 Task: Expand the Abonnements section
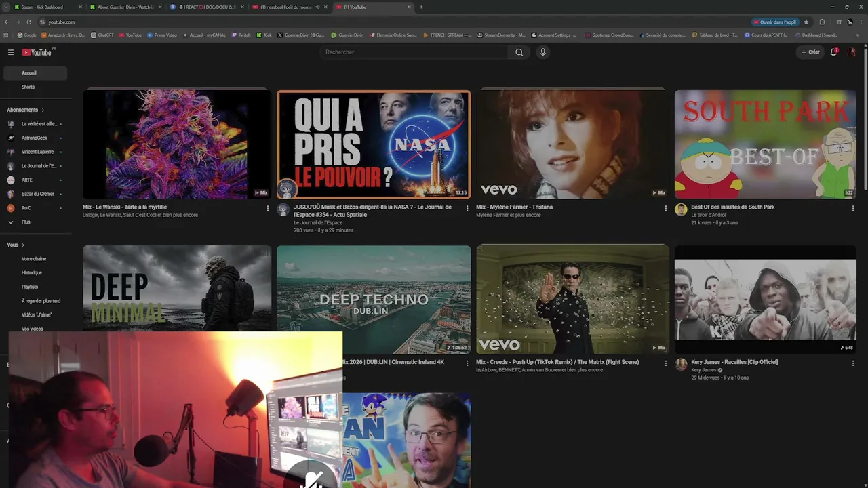pos(26,110)
